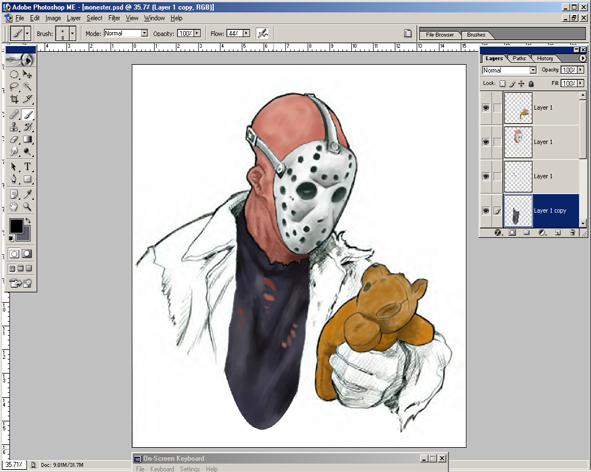Toggle Lock position
This screenshot has width=591, height=472.
point(521,84)
